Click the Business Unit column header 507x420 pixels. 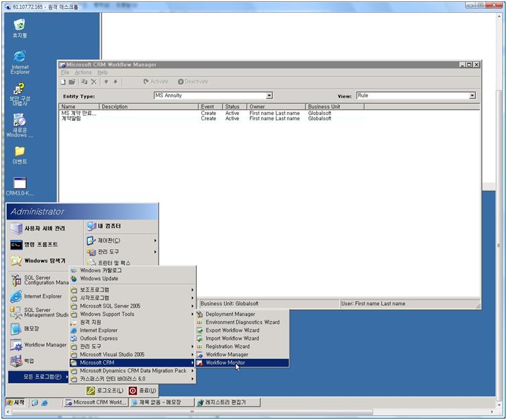point(334,106)
